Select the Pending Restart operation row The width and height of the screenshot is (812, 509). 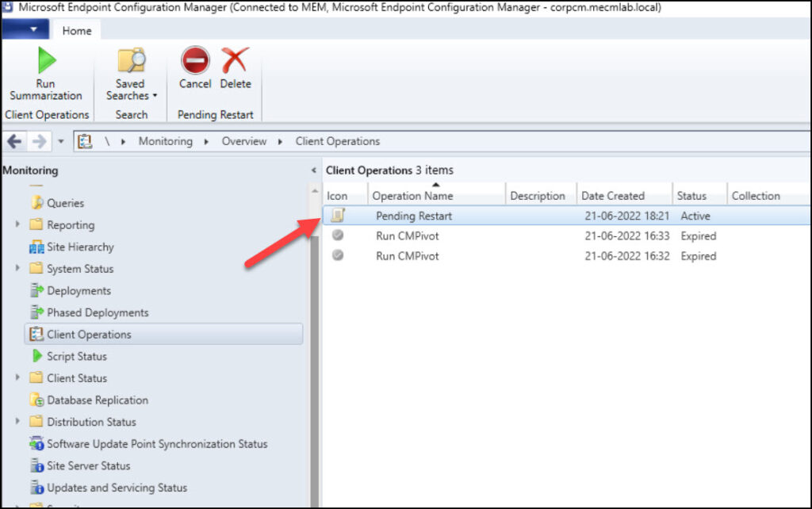(x=566, y=216)
